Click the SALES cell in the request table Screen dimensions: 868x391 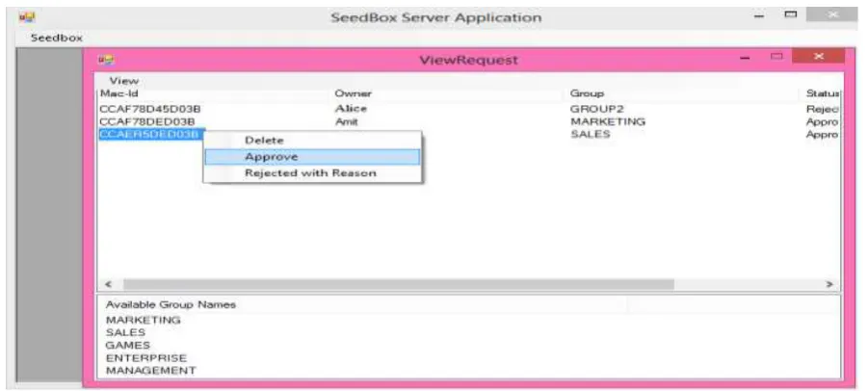coord(591,134)
